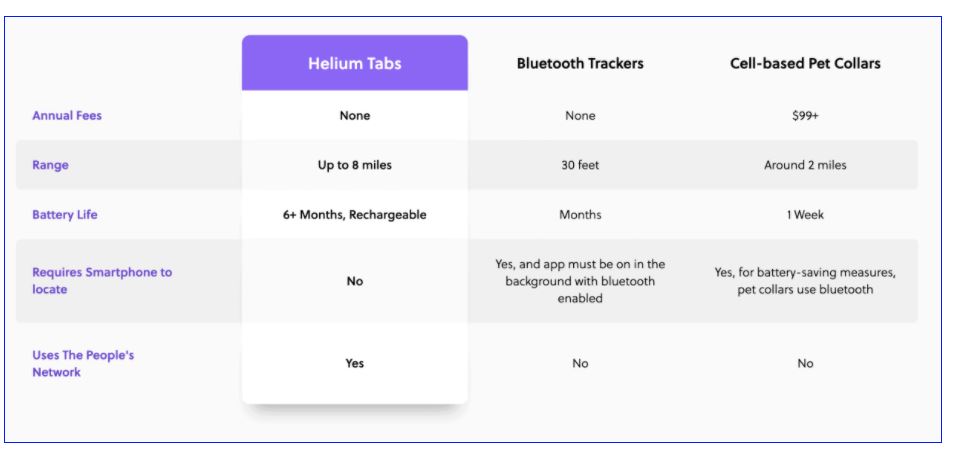Click Bluetooth Trackers Months battery value
956x452 pixels.
click(x=580, y=215)
